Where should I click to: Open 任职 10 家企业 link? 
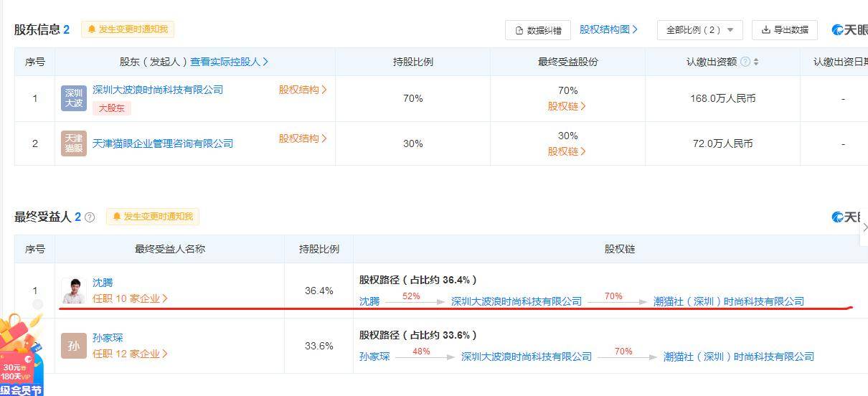130,298
